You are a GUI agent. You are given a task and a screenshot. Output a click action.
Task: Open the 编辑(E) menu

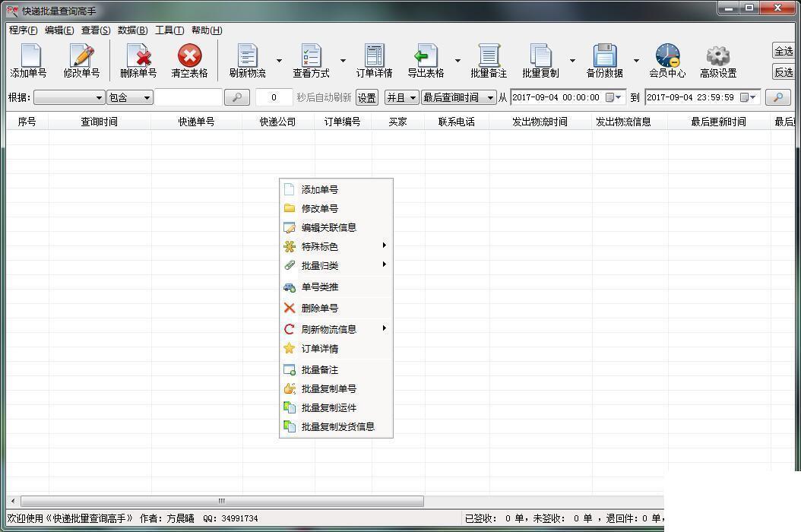pyautogui.click(x=59, y=30)
